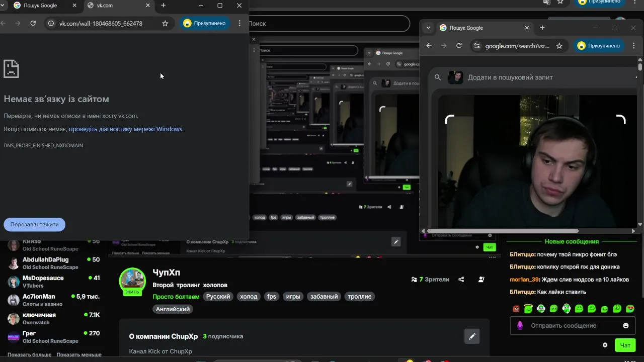
Task: Open tab search dropdown in right Google window
Action: (x=428, y=28)
